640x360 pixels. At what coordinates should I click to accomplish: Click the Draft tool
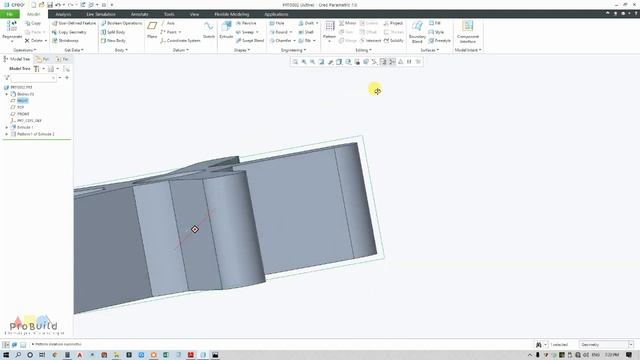pos(308,23)
